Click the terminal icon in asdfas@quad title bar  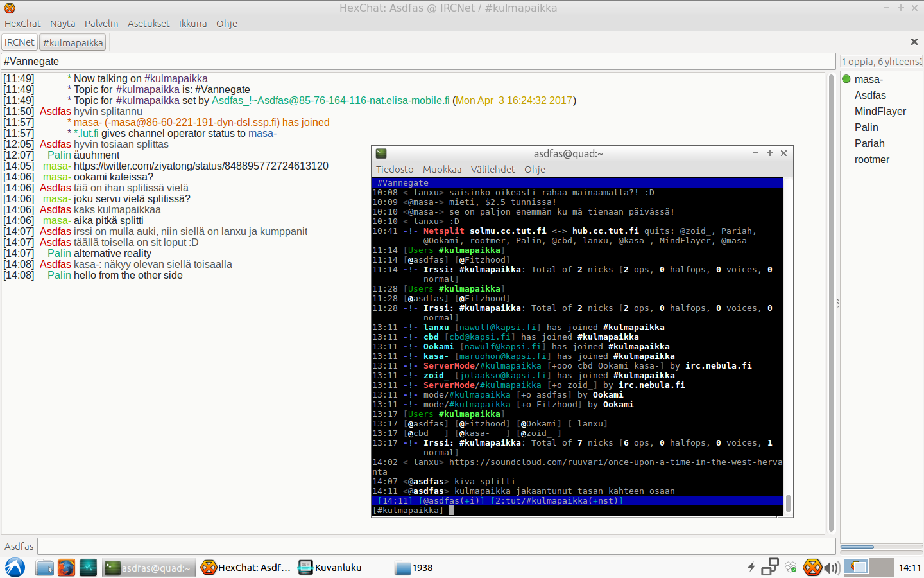point(381,153)
